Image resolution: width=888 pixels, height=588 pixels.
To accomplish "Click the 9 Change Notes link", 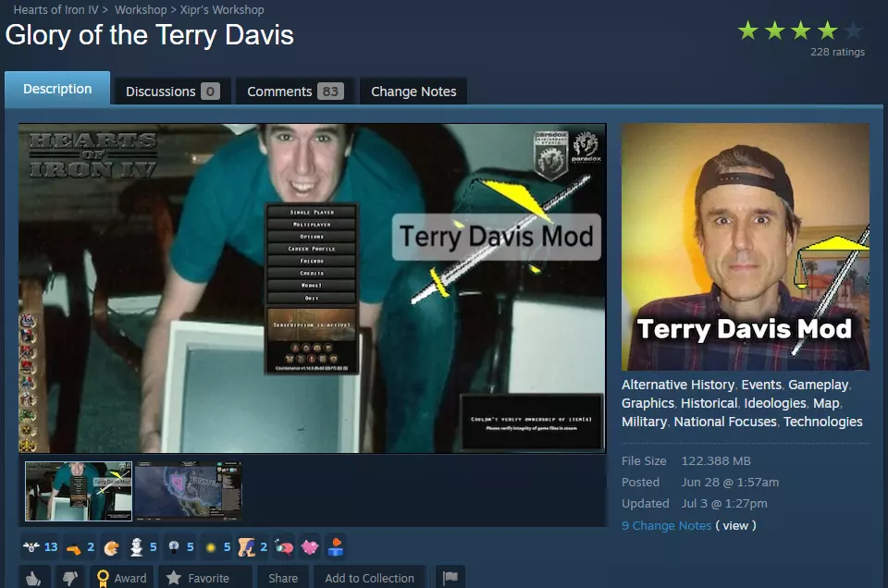I will (666, 525).
